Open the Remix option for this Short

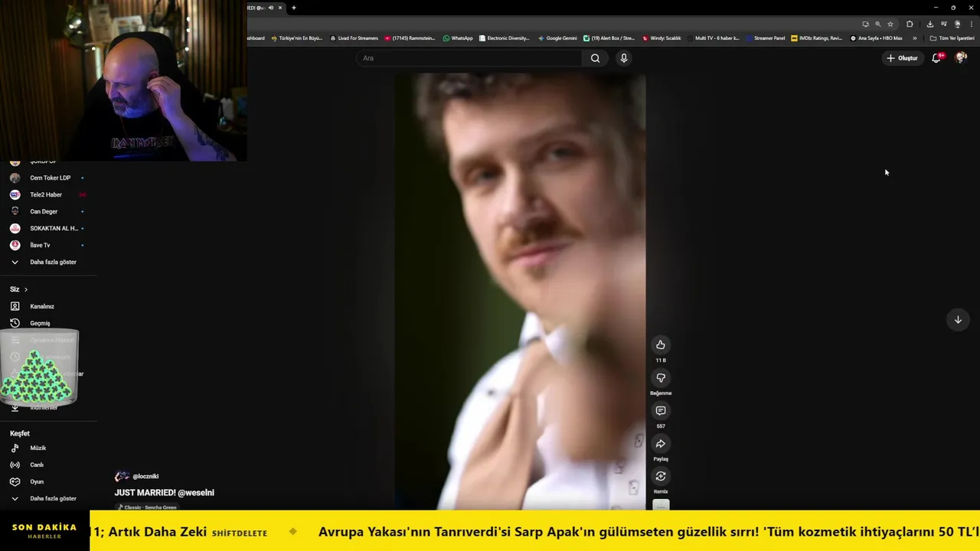click(x=661, y=477)
